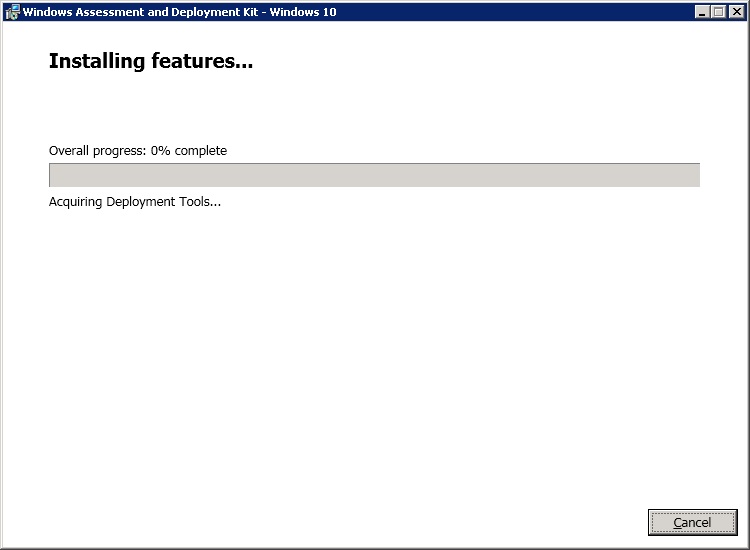Screen dimensions: 750x550
Task: Close the Windows ADK installer window
Action: (735, 12)
